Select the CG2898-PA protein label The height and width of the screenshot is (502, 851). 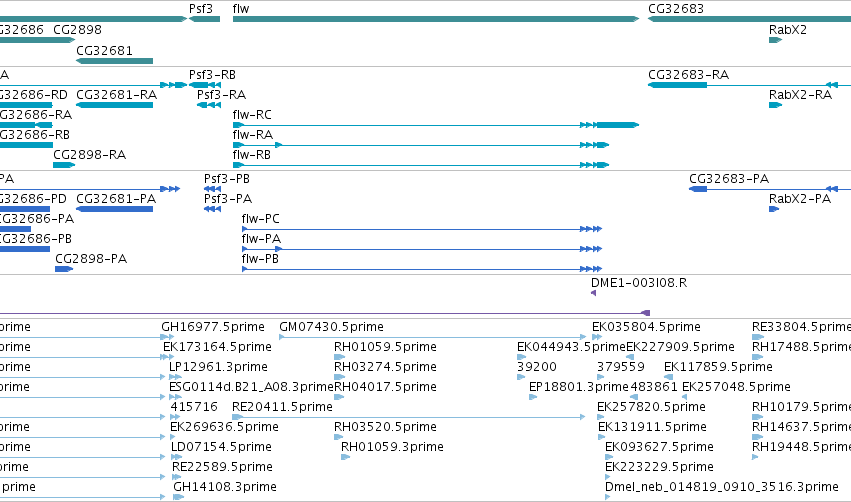click(91, 259)
